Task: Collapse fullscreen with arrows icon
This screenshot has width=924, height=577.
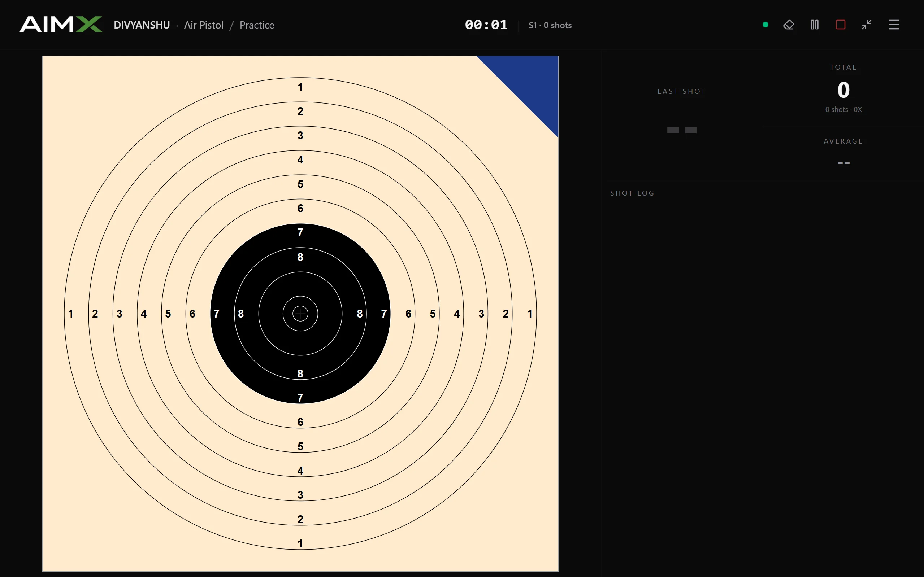Action: coord(866,25)
